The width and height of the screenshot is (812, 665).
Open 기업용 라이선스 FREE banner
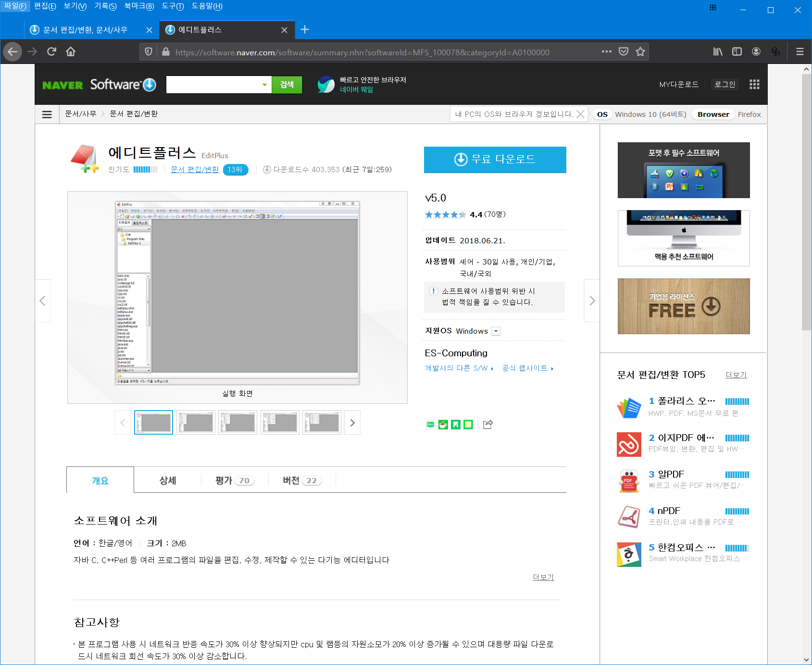(684, 306)
